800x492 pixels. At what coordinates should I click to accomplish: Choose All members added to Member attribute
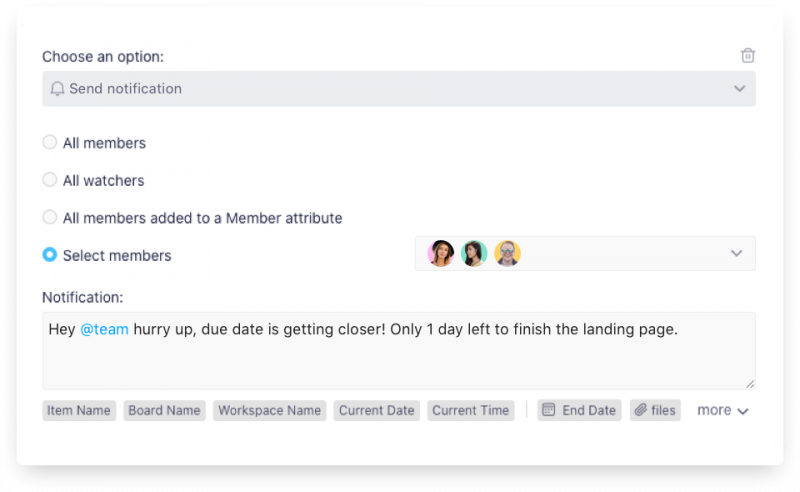point(50,217)
